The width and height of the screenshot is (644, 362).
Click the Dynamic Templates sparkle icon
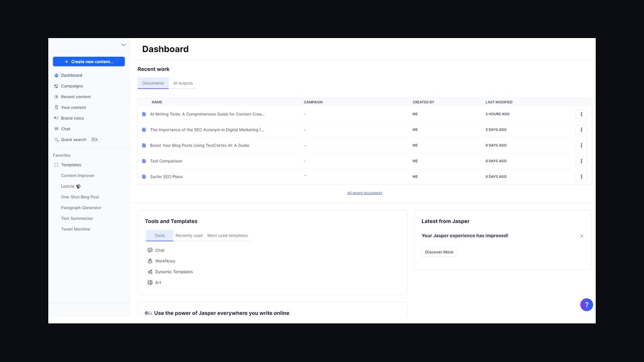pos(150,272)
